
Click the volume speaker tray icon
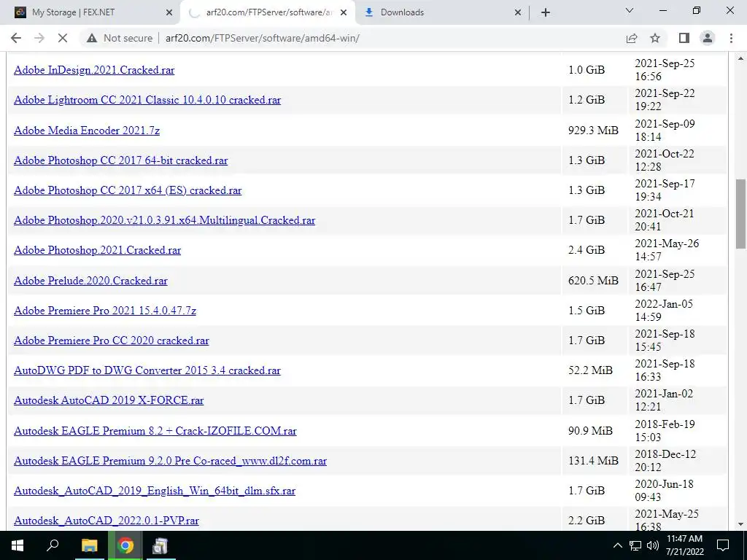pos(652,545)
